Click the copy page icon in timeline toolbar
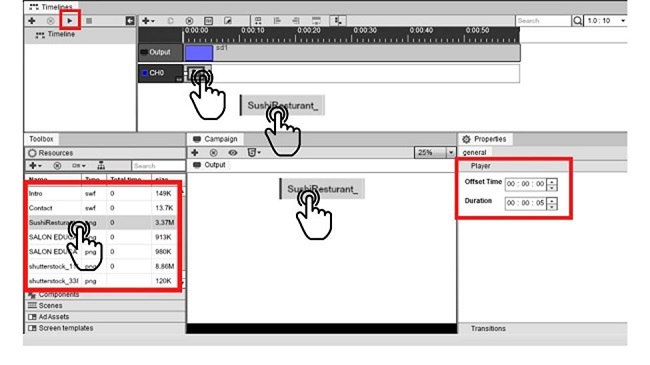Viewport: 650px width, 365px height. coord(170,20)
